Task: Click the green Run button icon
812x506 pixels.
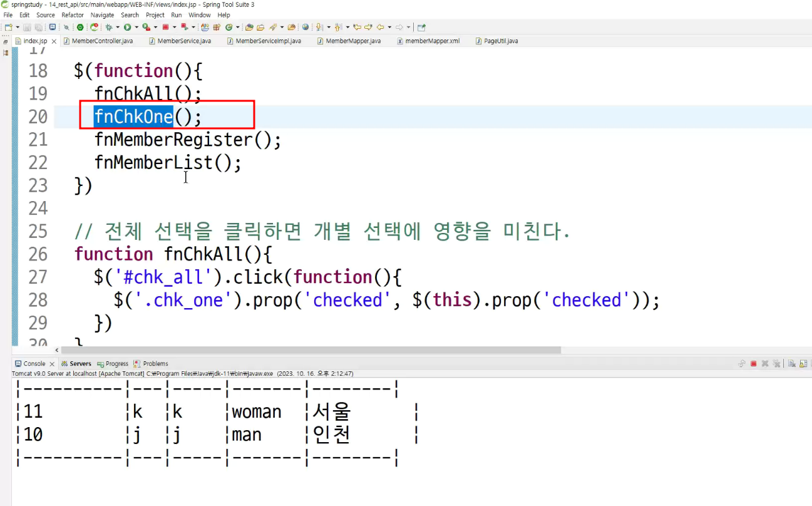Action: 127,28
